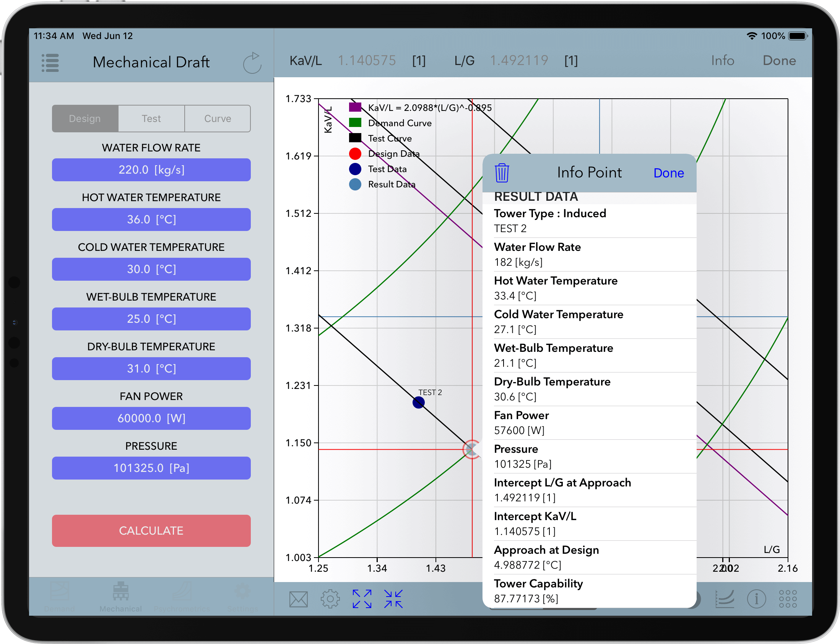Switch to the Curve segment
This screenshot has width=840, height=644.
click(x=217, y=119)
